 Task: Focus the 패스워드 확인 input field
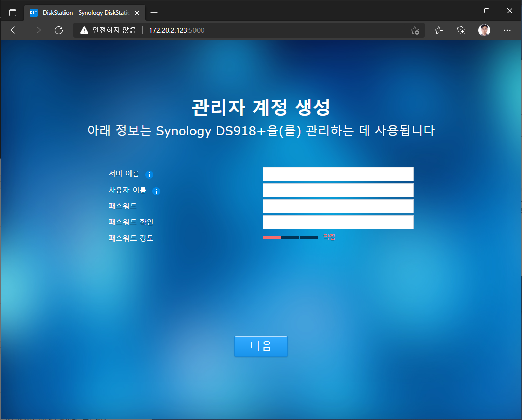point(338,222)
